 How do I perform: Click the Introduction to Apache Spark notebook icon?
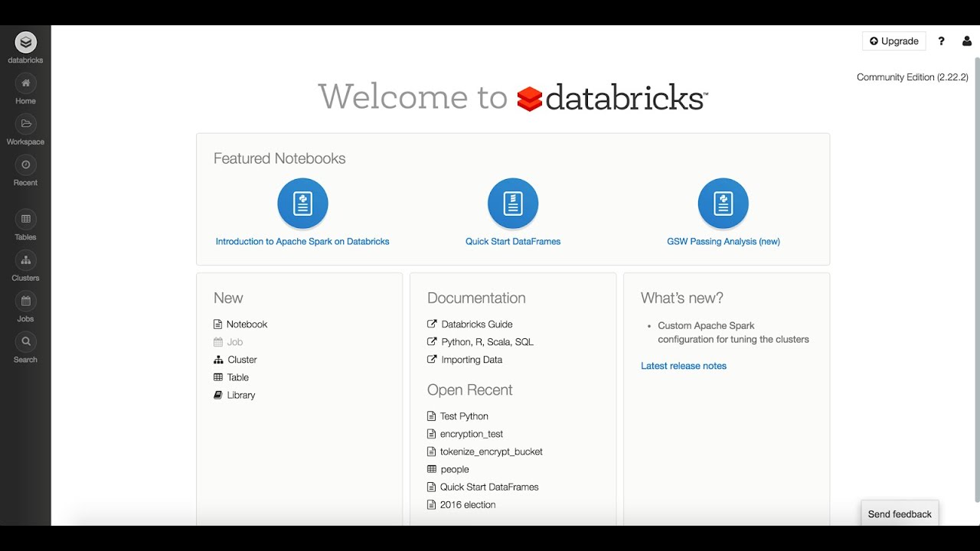302,204
